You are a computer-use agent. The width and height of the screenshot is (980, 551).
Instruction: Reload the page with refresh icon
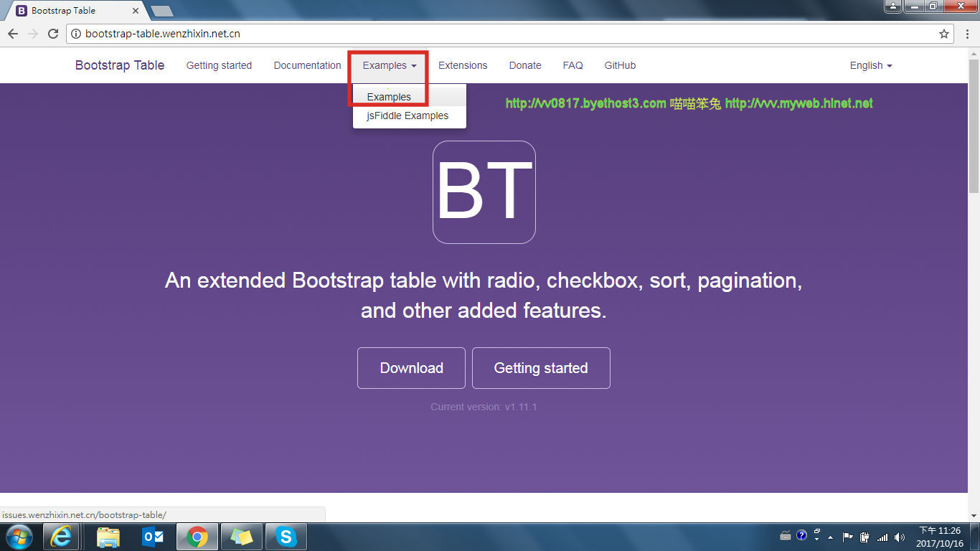tap(53, 34)
